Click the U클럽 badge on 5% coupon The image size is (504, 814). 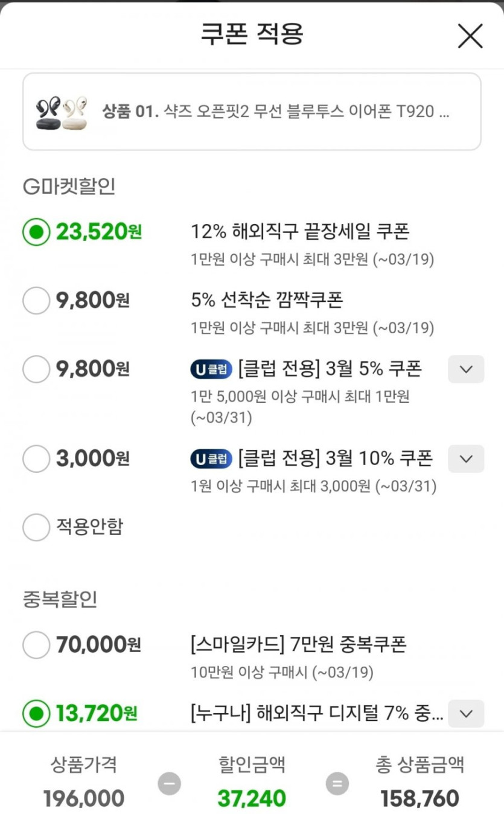(x=211, y=369)
